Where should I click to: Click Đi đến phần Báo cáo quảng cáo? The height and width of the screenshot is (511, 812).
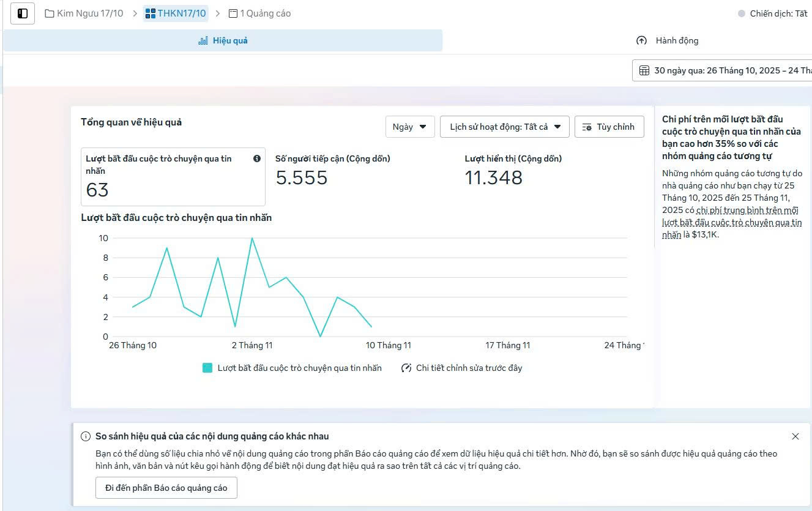[166, 488]
